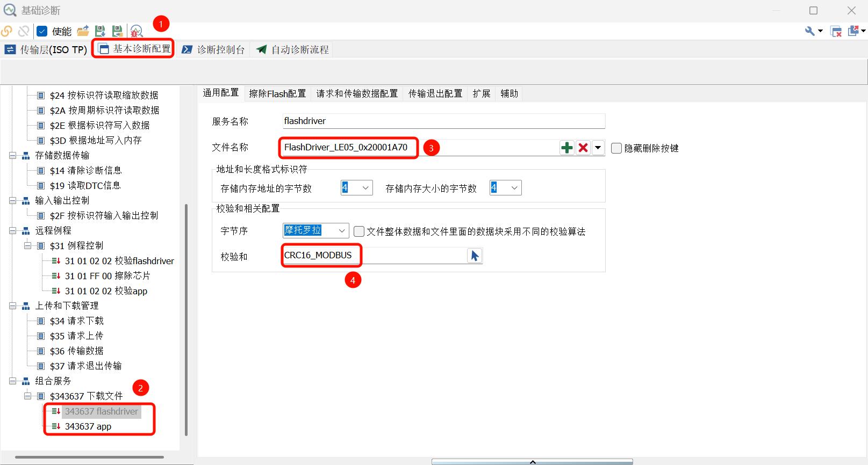Image resolution: width=868 pixels, height=465 pixels.
Task: Collapse the $31 例程控制 node
Action: (x=27, y=246)
